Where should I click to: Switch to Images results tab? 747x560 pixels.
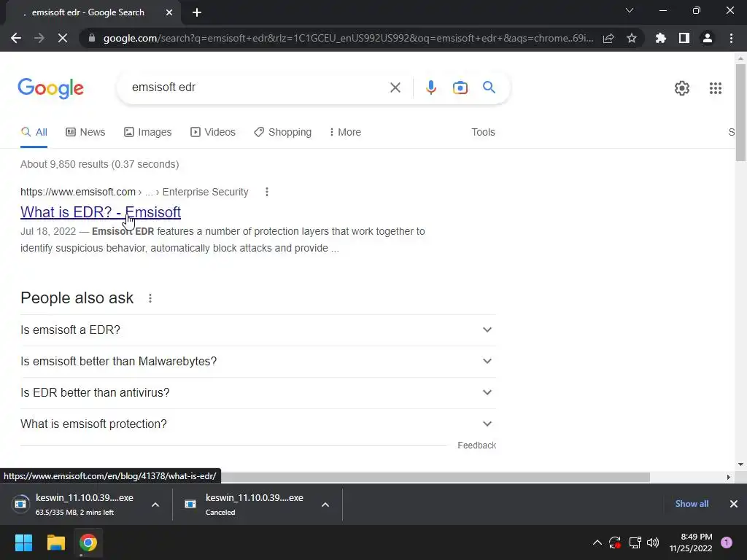[x=147, y=133]
